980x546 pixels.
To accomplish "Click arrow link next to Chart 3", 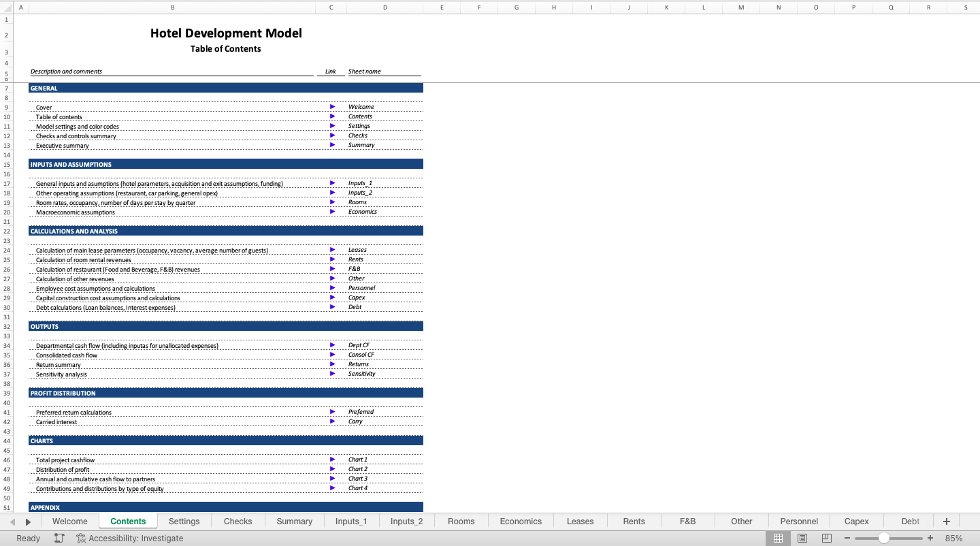I will pos(332,479).
